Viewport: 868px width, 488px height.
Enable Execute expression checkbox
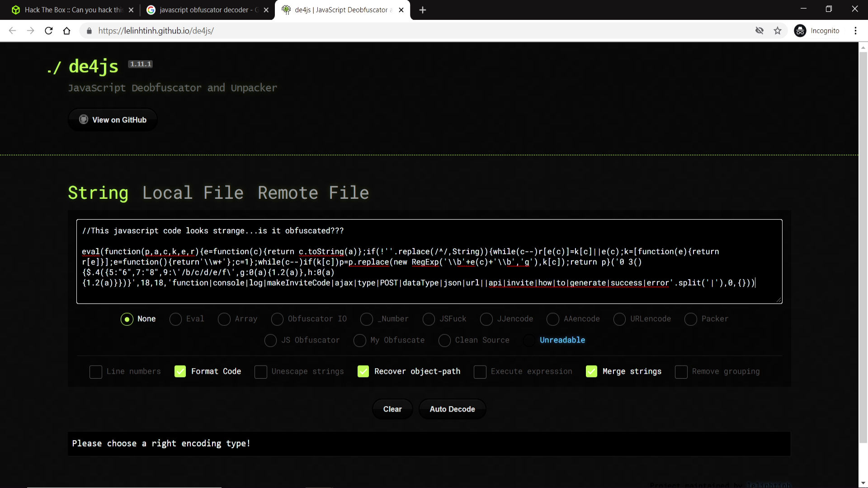click(480, 372)
